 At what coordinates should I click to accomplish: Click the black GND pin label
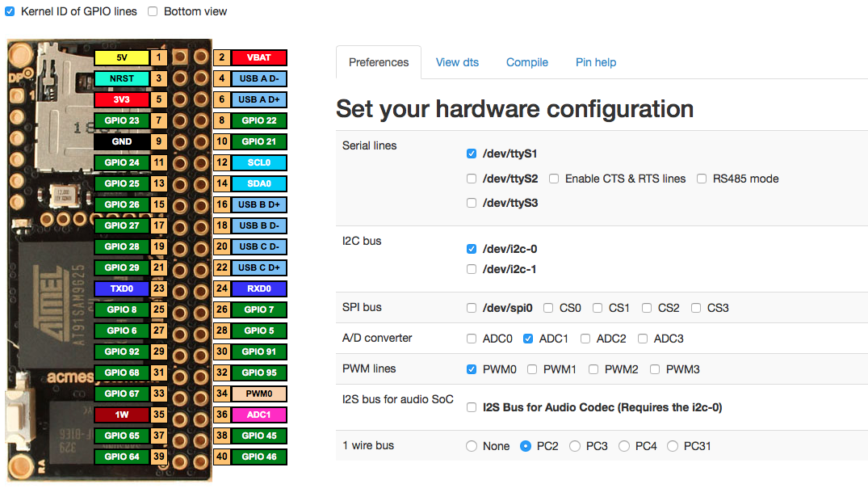pyautogui.click(x=122, y=142)
